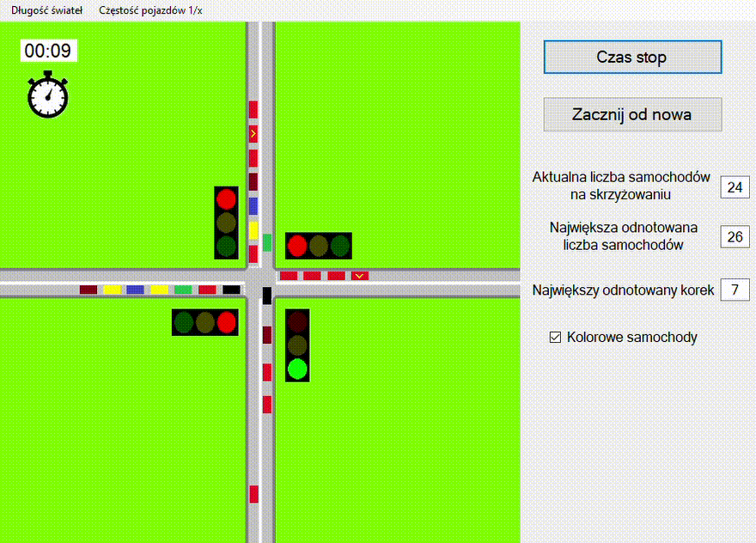Viewport: 756px width, 543px height.
Task: Click the Największa odnotowana liczba samochodów label
Action: (x=624, y=235)
